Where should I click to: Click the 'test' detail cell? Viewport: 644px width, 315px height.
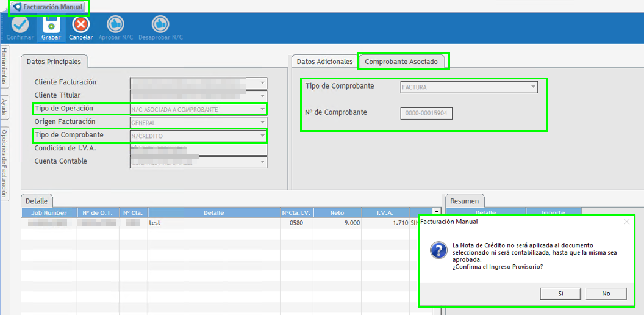tap(214, 223)
